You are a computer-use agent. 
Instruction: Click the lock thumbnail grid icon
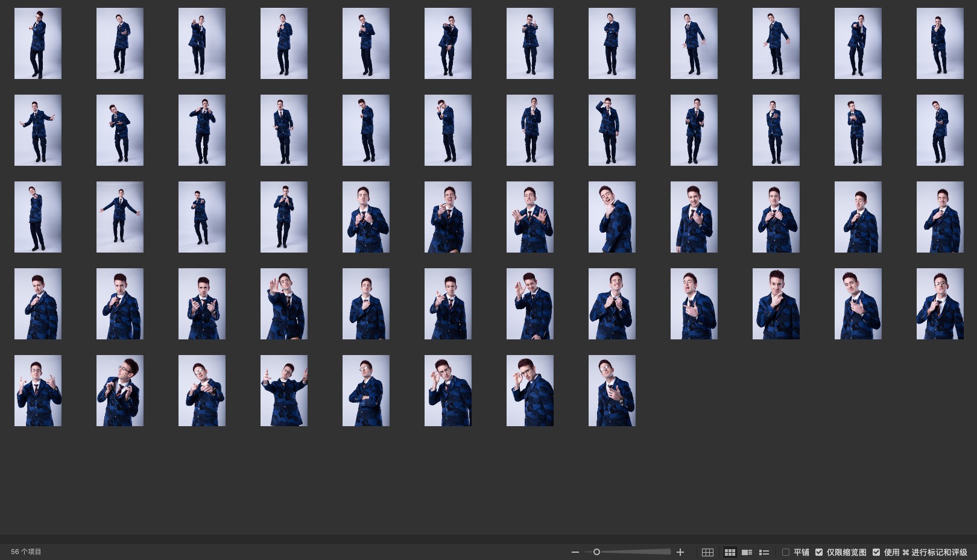point(707,552)
